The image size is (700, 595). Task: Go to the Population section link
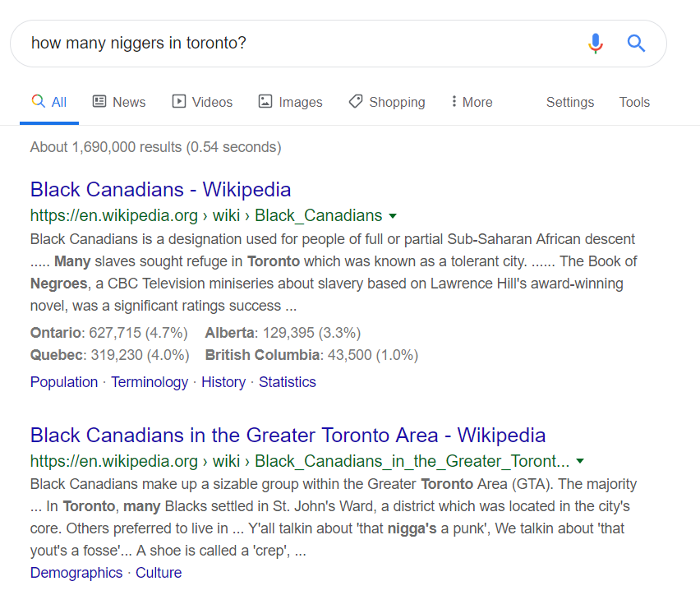[64, 382]
